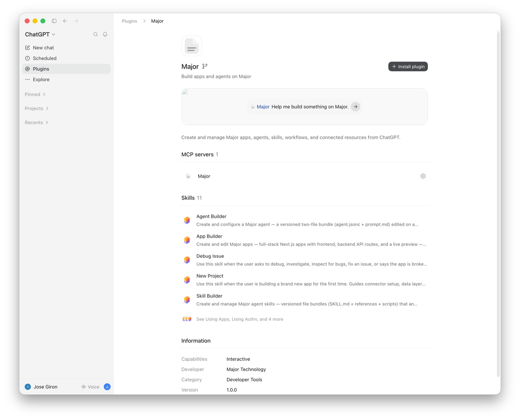Viewport: 520px width, 420px height.
Task: Start a New chat
Action: (66, 47)
